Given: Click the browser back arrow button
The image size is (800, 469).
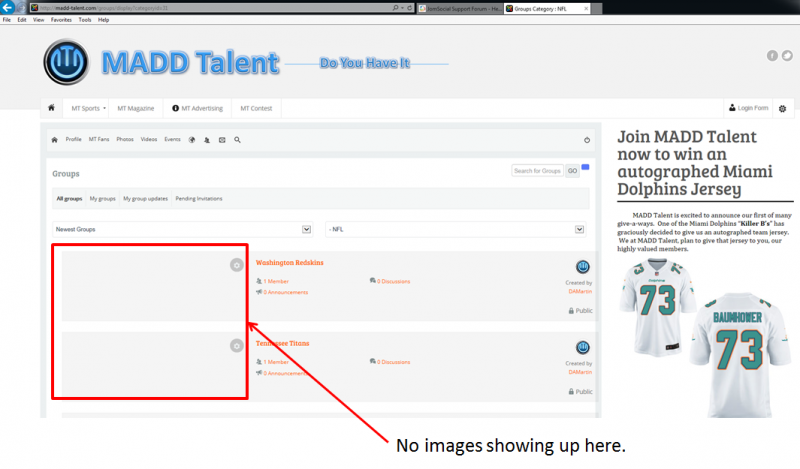Looking at the screenshot, I should pos(7,7).
